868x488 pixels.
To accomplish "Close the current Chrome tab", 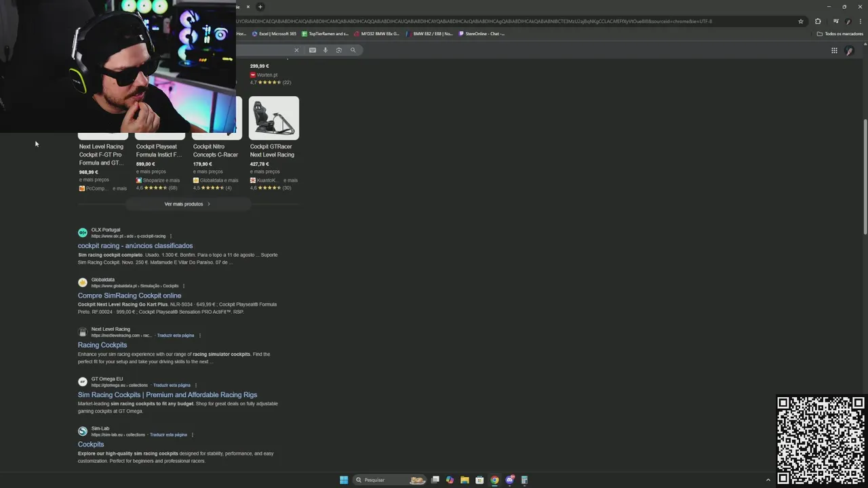I will [248, 7].
